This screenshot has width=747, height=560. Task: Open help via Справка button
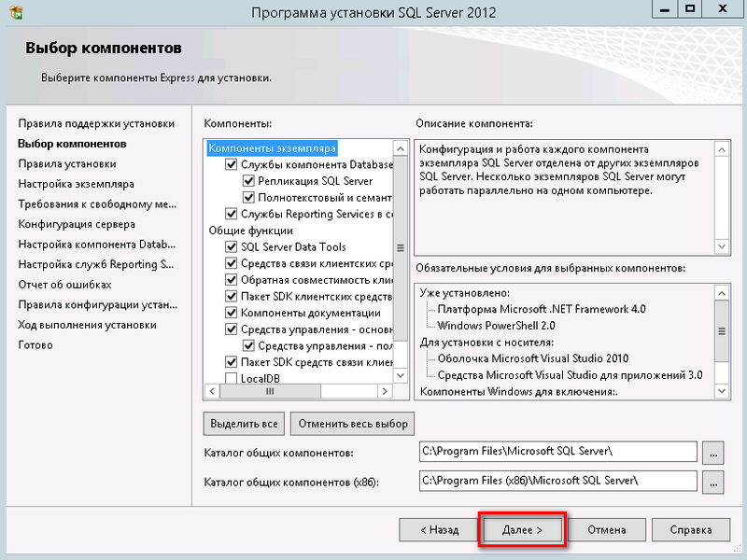(x=691, y=530)
